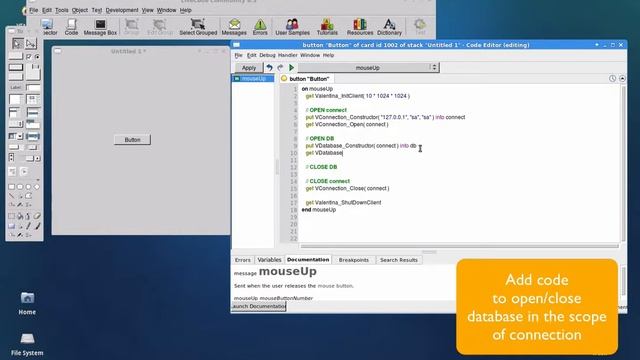Select the paint brush tool
Image resolution: width=640 pixels, height=360 pixels.
(37, 226)
